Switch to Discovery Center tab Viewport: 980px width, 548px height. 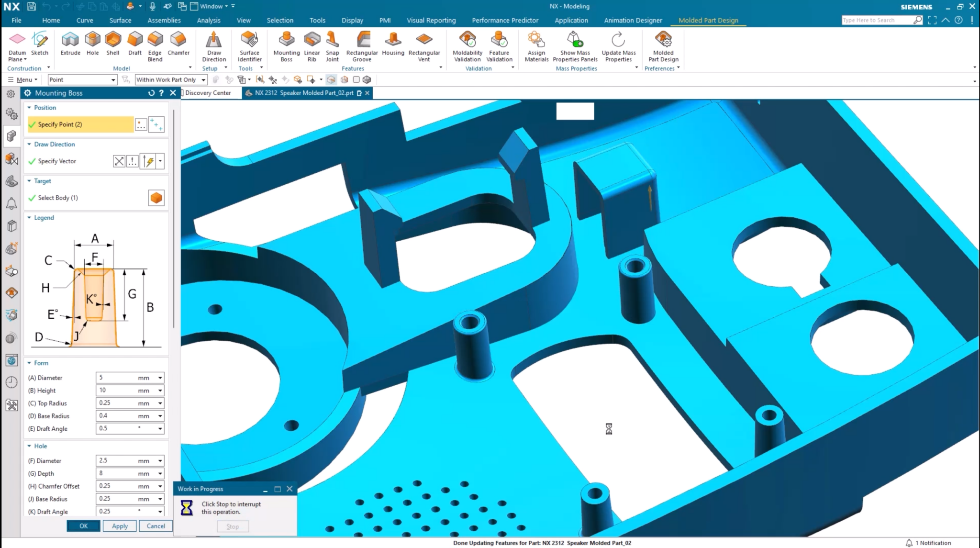point(208,93)
